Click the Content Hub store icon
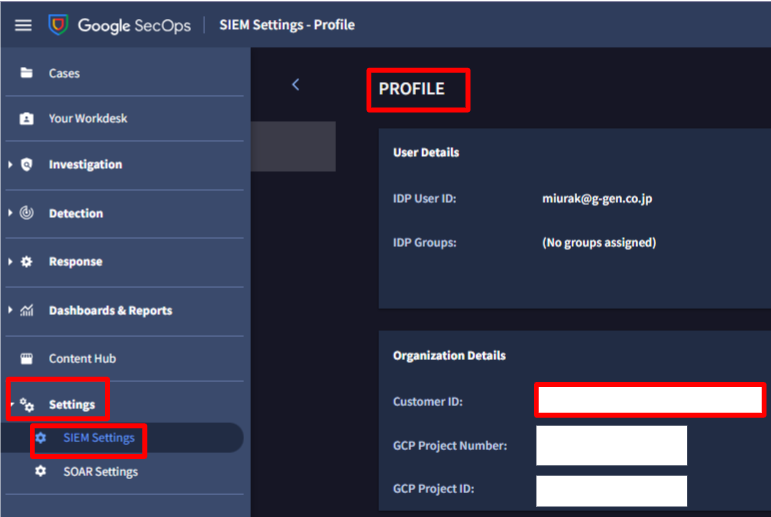 pyautogui.click(x=27, y=359)
